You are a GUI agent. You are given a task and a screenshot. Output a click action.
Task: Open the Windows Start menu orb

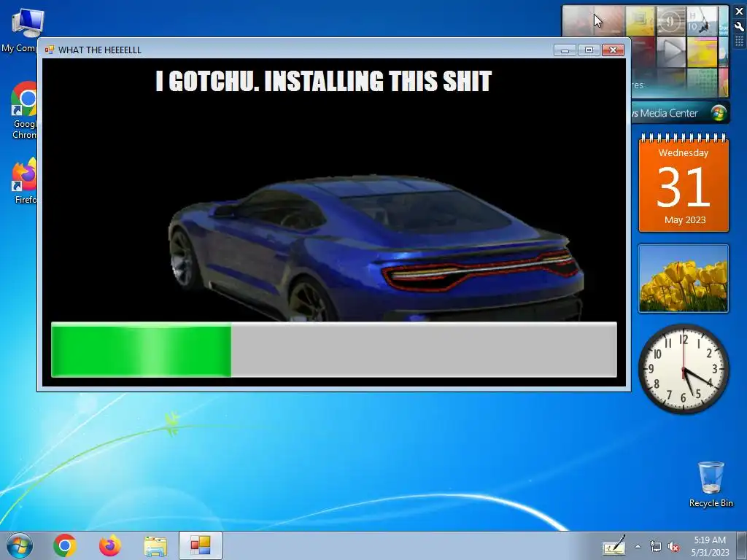click(x=20, y=545)
